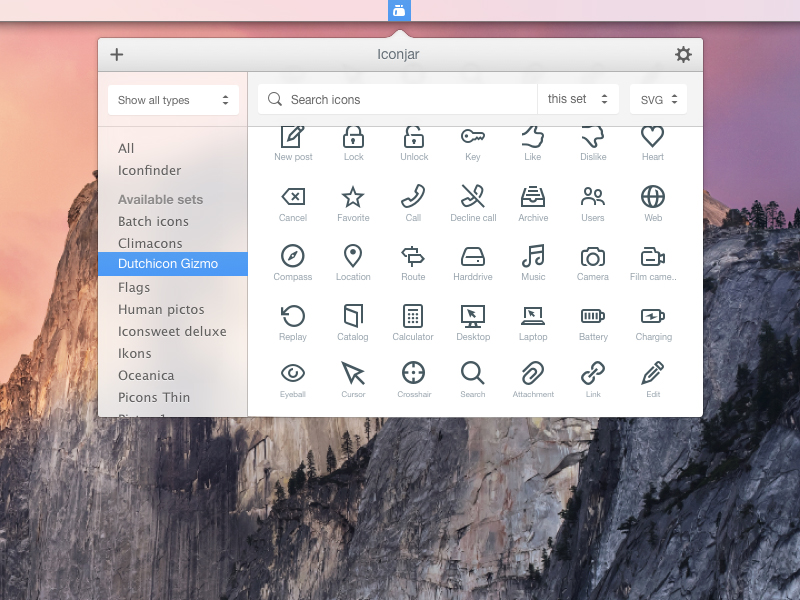Select the Ikons set
This screenshot has height=600, width=800.
coord(135,354)
